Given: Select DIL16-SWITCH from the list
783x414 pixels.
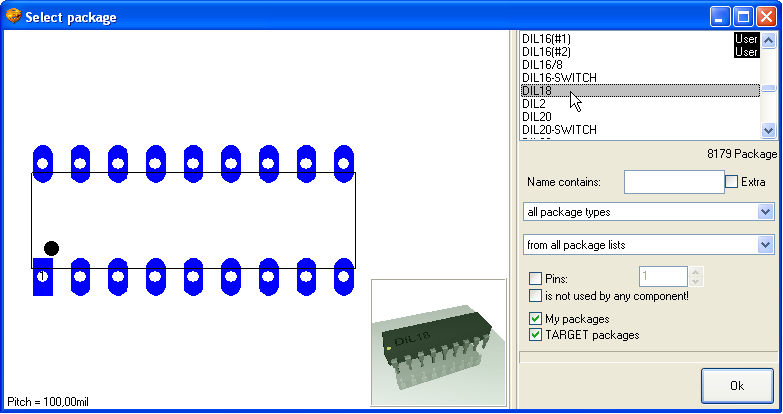Looking at the screenshot, I should coord(559,78).
